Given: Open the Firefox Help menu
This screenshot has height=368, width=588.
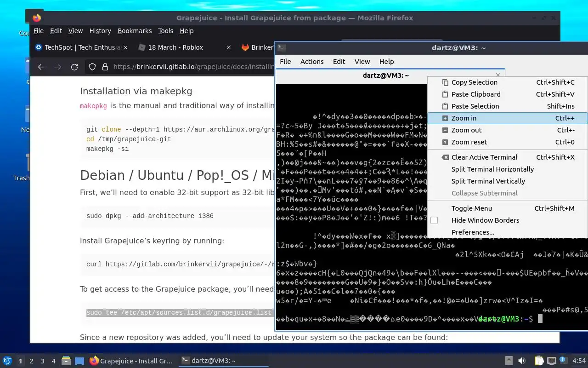Looking at the screenshot, I should point(187,31).
